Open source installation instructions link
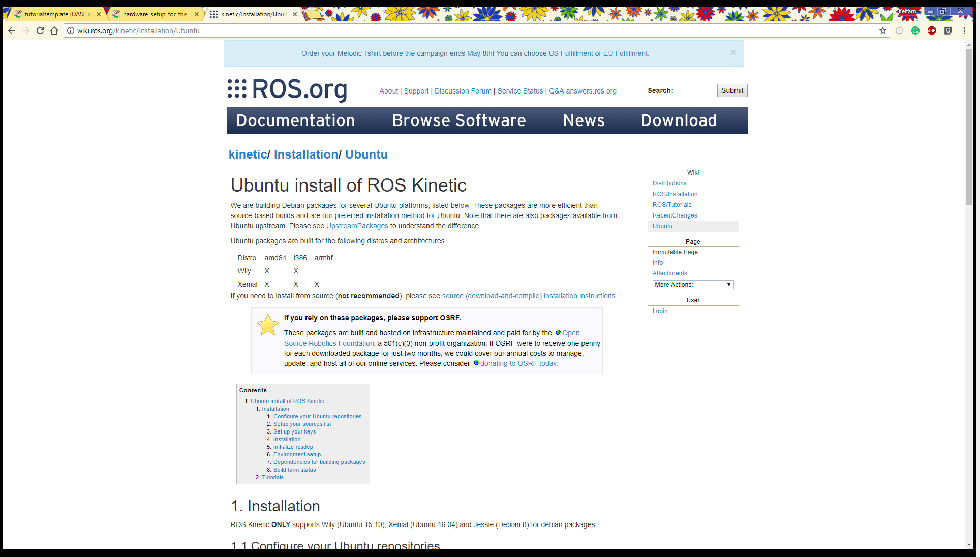Image resolution: width=980 pixels, height=557 pixels. click(x=529, y=296)
